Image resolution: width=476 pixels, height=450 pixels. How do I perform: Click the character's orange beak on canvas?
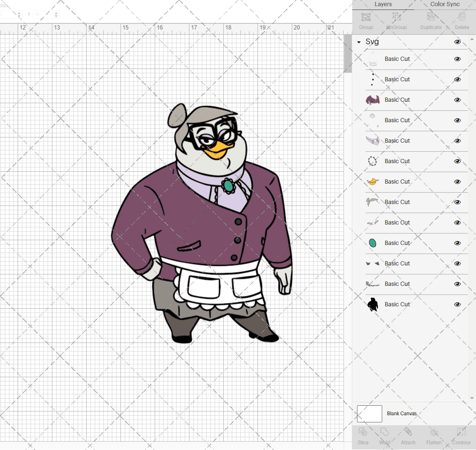point(216,150)
